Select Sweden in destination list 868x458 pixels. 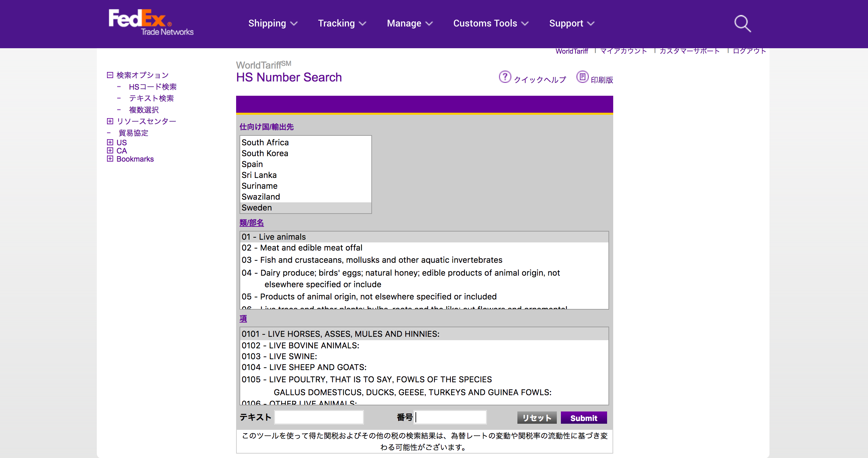coord(305,208)
